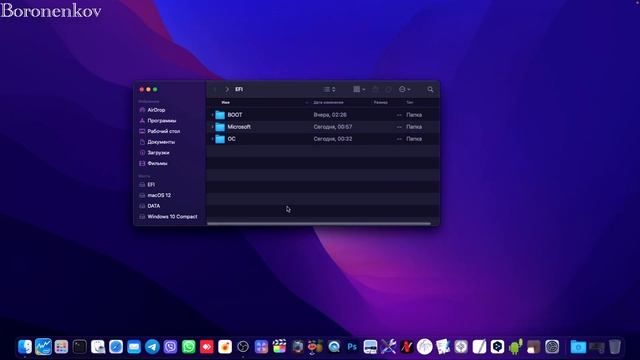Click the 'Сегодня, 00:32' date cell
Viewport: 640px width, 360px height.
333,139
